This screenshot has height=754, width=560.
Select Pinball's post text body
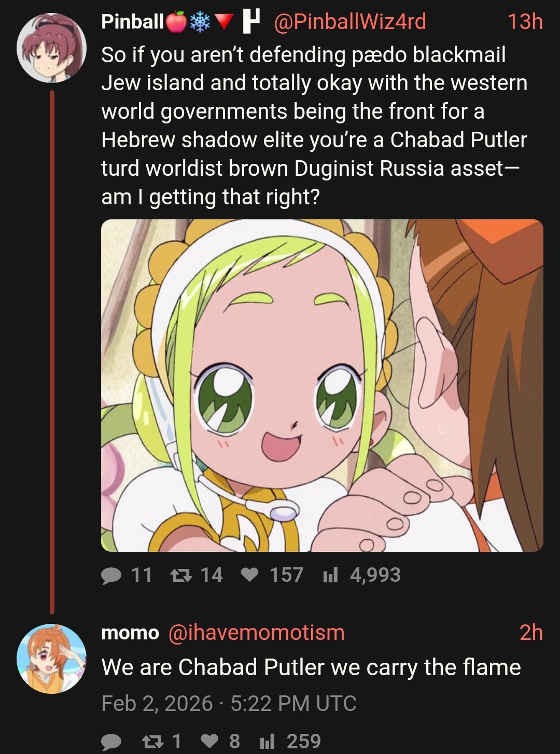click(x=314, y=125)
